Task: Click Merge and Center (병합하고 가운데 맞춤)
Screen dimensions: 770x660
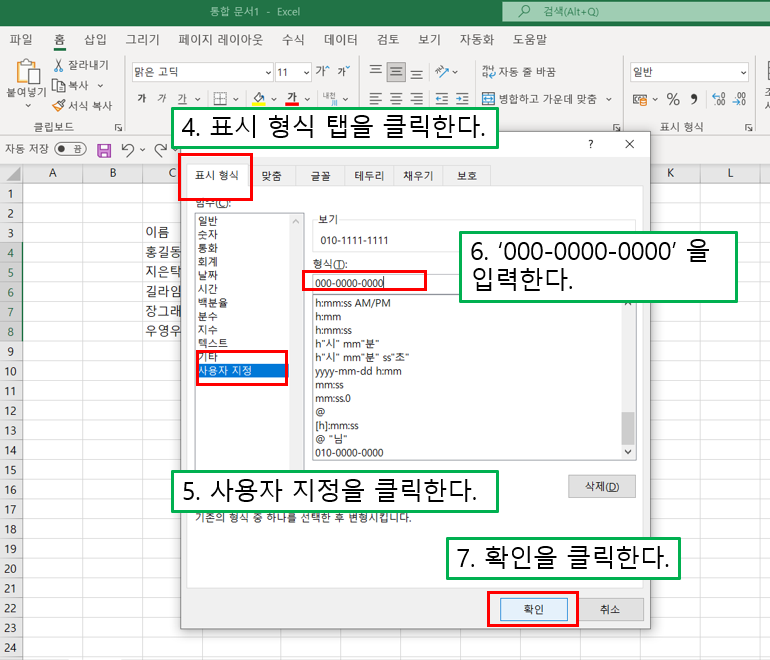Action: tap(539, 99)
